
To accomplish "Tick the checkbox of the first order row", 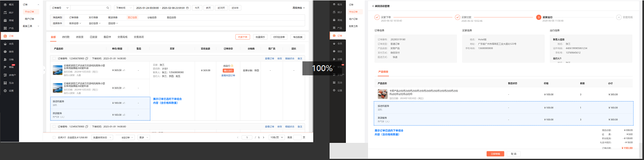I will (54, 59).
